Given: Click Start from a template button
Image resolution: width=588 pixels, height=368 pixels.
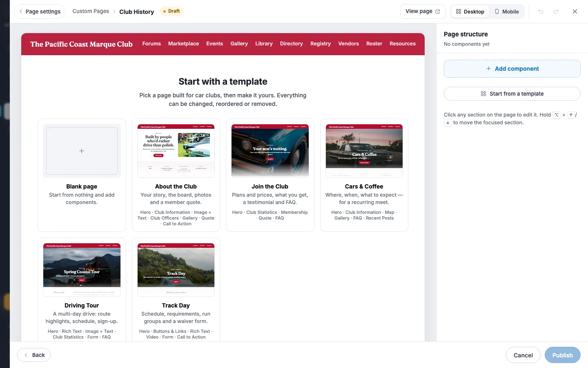Looking at the screenshot, I should (x=512, y=94).
